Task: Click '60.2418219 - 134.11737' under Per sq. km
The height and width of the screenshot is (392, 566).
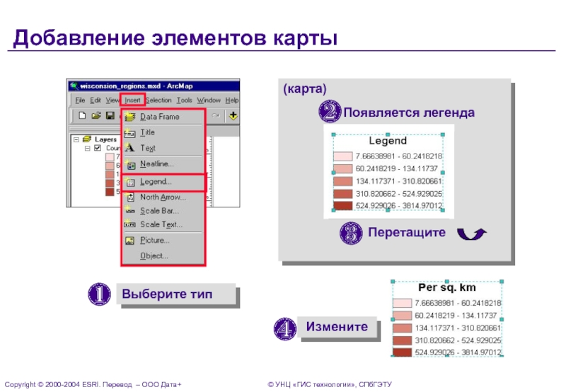Action: click(456, 316)
